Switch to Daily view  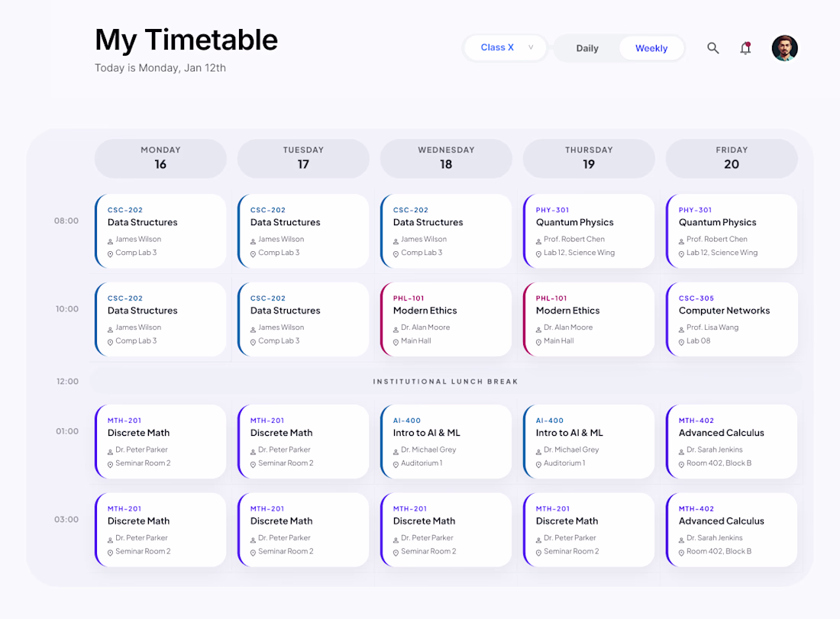[587, 48]
